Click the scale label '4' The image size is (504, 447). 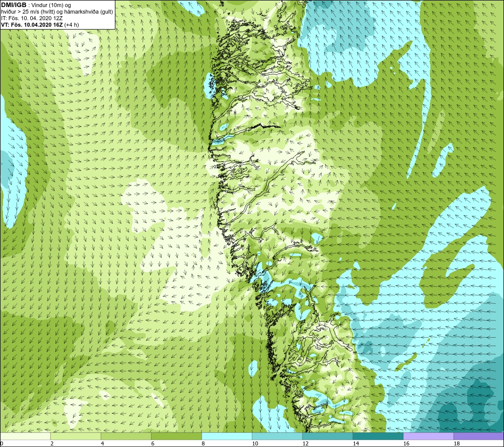coord(102,444)
